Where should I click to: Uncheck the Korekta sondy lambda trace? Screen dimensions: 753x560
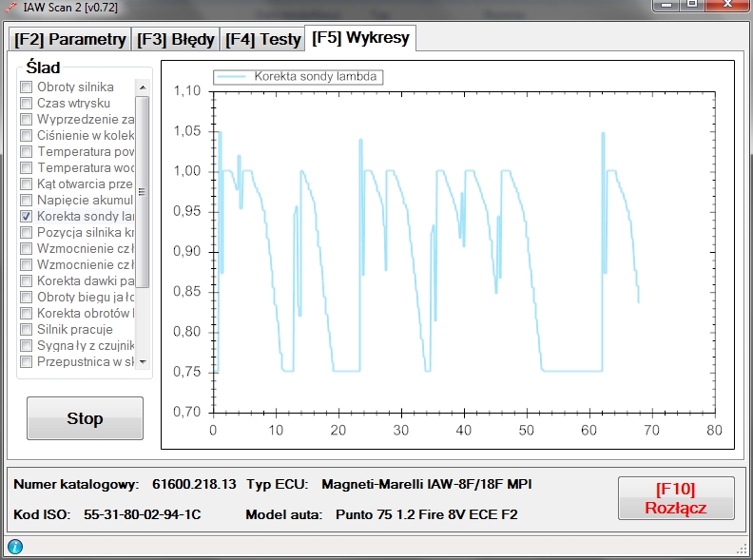[x=27, y=217]
